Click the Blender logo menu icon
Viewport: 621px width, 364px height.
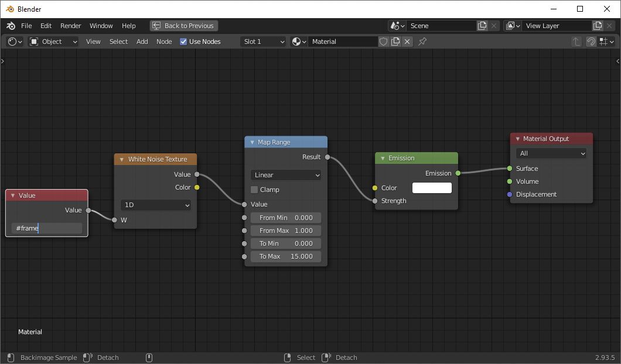tap(11, 26)
